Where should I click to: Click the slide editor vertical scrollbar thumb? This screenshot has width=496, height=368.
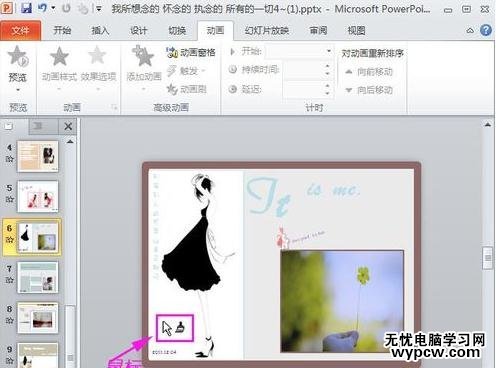(x=488, y=258)
